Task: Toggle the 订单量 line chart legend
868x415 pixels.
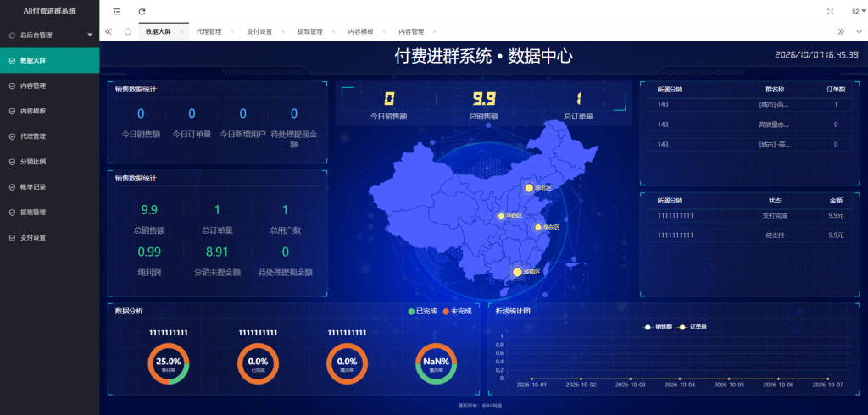Action: 692,327
